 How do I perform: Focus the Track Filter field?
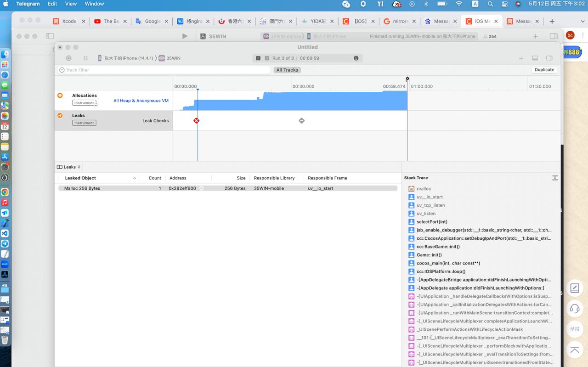(164, 70)
